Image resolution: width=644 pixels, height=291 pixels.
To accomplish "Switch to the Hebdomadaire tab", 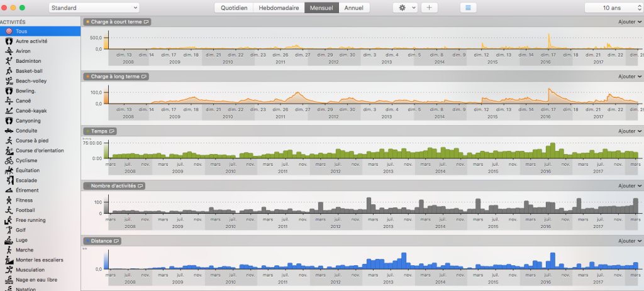I will click(278, 8).
